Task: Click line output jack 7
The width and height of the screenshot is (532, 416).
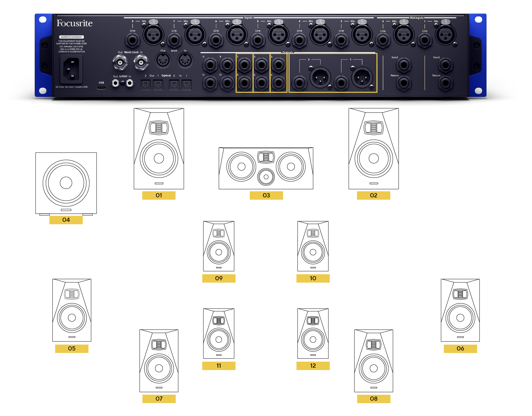Action: (244, 65)
